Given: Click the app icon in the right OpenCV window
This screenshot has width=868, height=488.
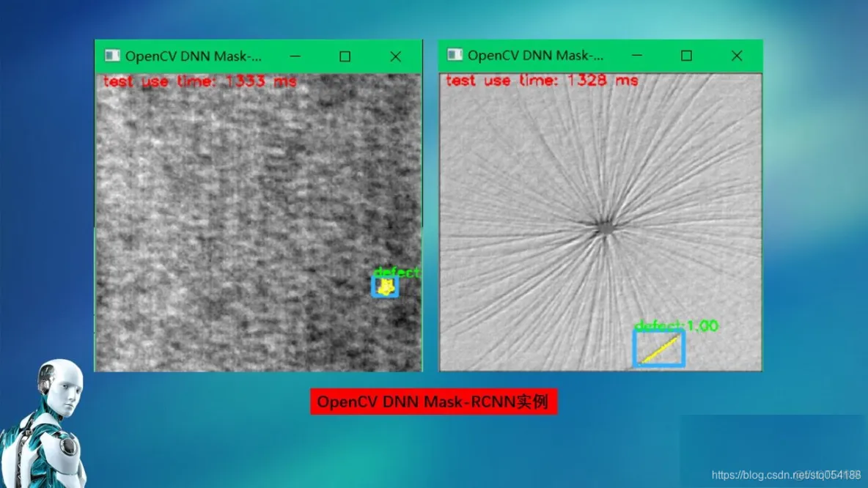Looking at the screenshot, I should (x=455, y=54).
